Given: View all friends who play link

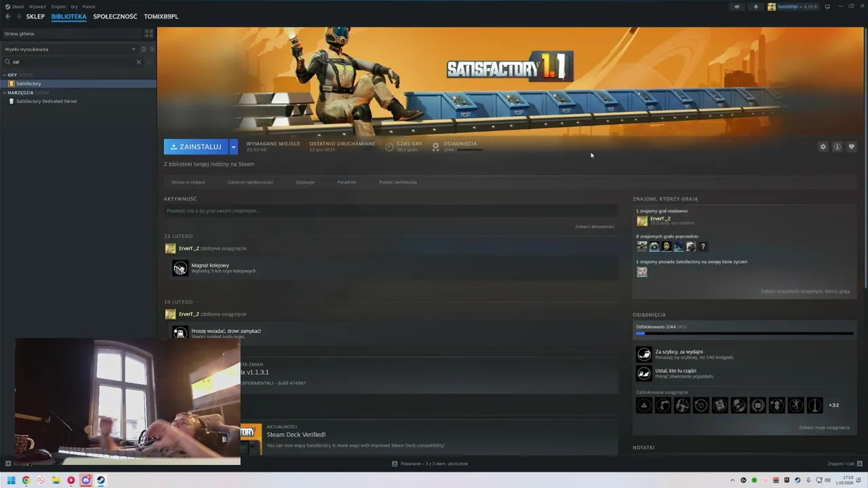Looking at the screenshot, I should coord(805,291).
